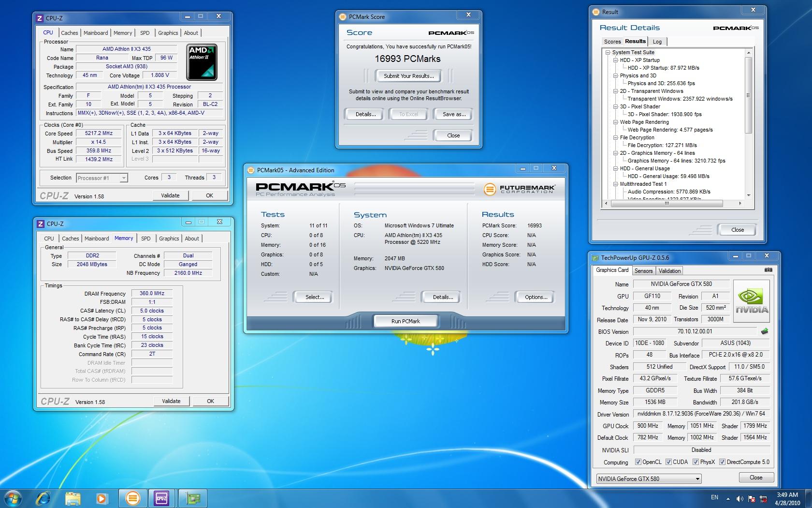812x508 pixels.
Task: Show hidden tray icons arrow
Action: (x=728, y=498)
